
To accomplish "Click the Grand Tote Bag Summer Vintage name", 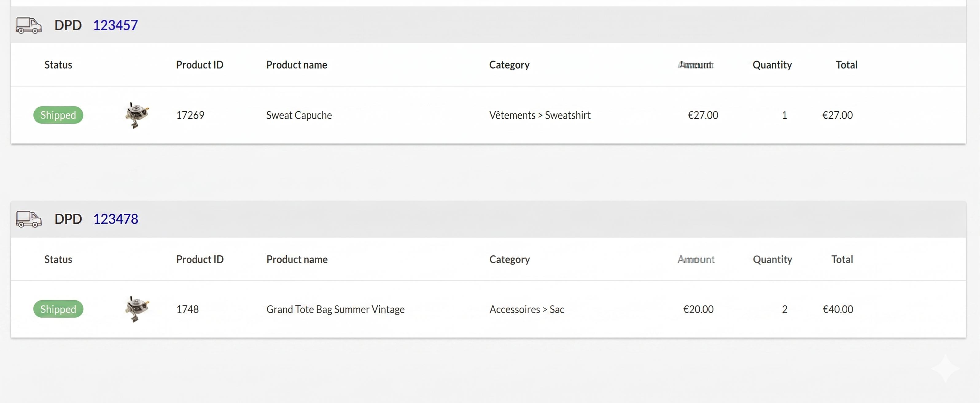I will [x=336, y=309].
